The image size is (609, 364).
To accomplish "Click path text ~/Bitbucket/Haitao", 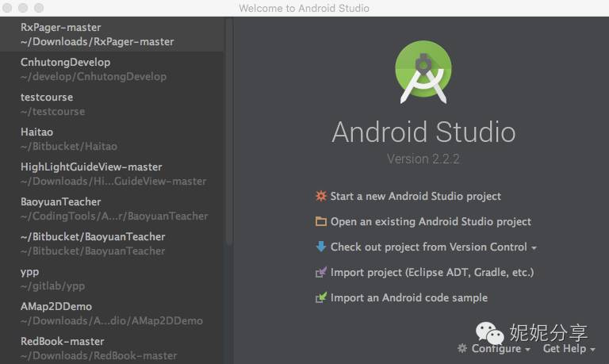I will point(69,147).
